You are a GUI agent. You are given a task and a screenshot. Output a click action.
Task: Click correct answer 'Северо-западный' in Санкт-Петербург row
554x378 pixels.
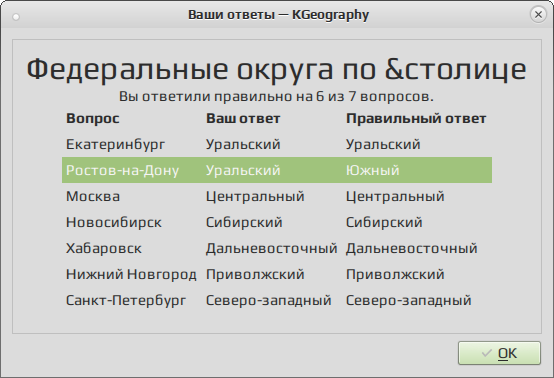click(x=408, y=301)
